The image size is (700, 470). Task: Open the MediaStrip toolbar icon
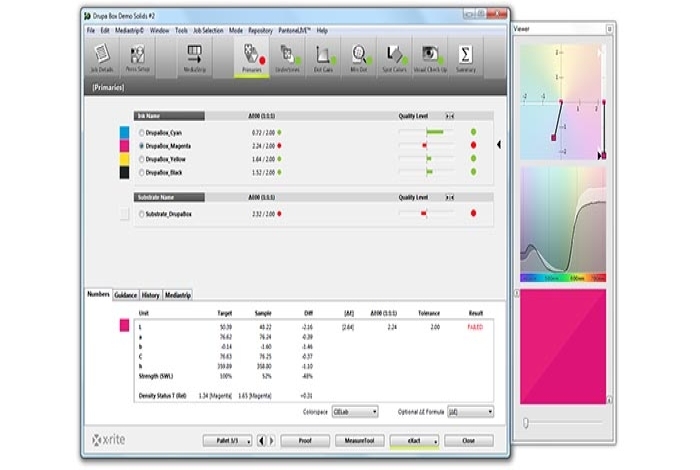[x=195, y=58]
